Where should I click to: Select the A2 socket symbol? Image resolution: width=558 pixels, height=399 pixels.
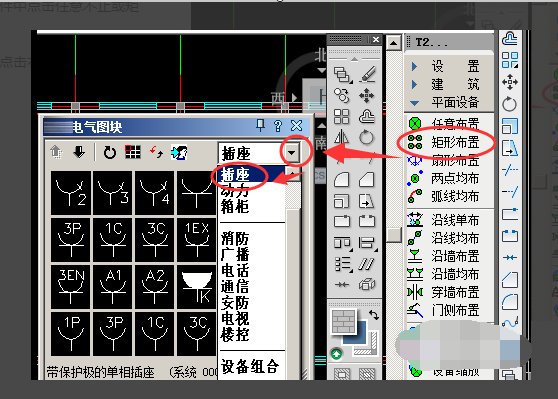(155, 287)
